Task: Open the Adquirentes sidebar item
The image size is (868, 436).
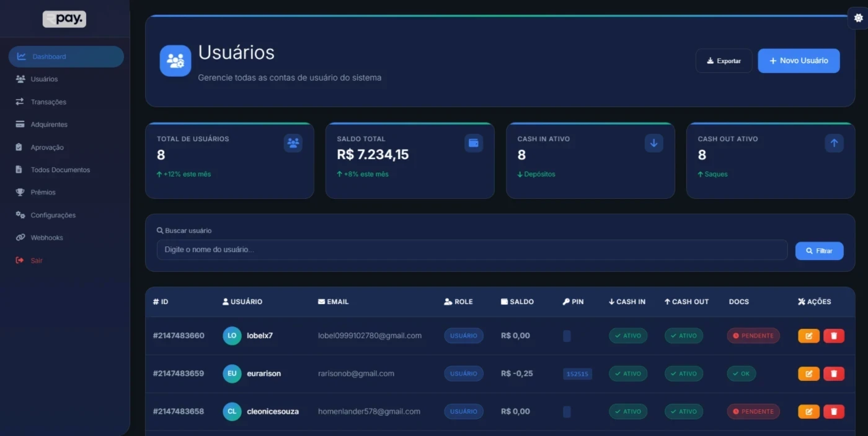Action: coord(49,124)
